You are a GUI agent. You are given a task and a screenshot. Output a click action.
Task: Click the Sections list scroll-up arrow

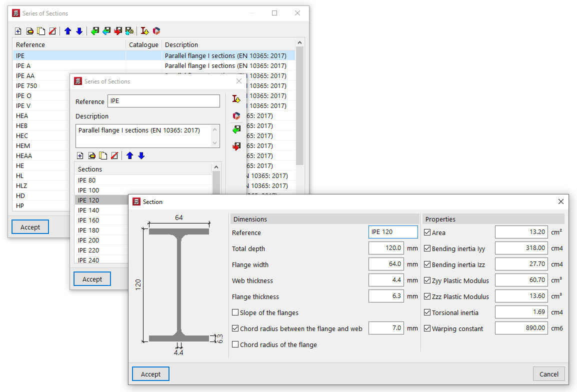point(216,168)
